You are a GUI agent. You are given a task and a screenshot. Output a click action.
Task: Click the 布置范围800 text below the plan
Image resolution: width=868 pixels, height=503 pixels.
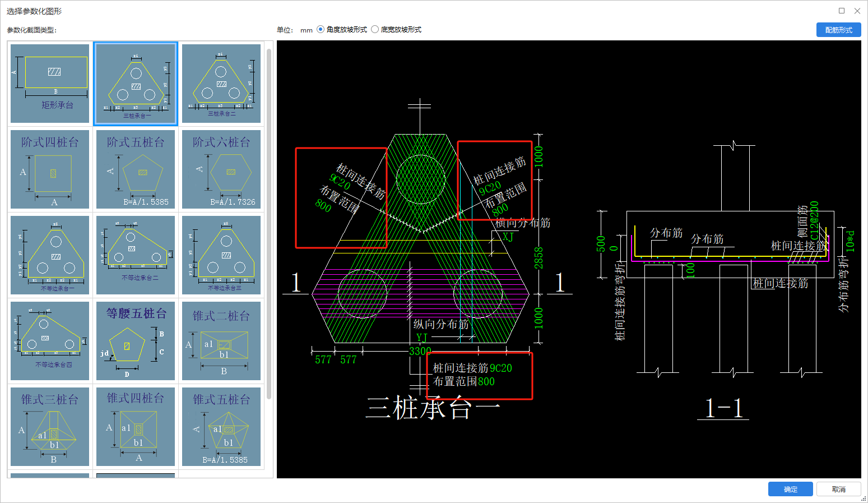click(464, 381)
